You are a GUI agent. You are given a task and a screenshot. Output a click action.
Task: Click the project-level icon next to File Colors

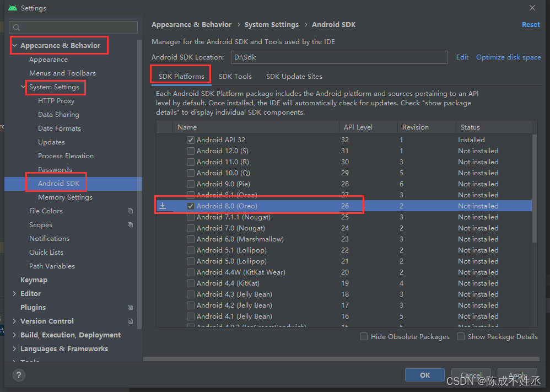pyautogui.click(x=131, y=211)
